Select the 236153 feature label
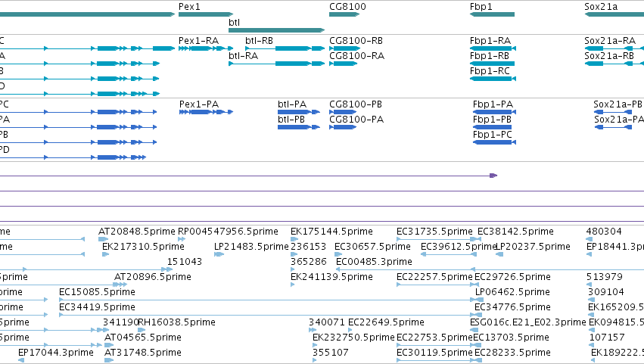Image resolution: width=644 pixels, height=364 pixels. tap(309, 247)
